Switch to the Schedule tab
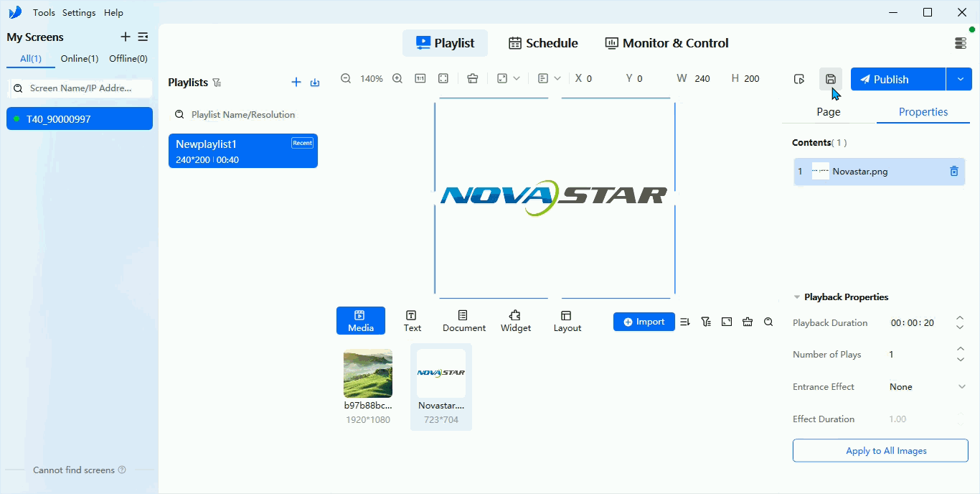This screenshot has width=980, height=494. (543, 43)
